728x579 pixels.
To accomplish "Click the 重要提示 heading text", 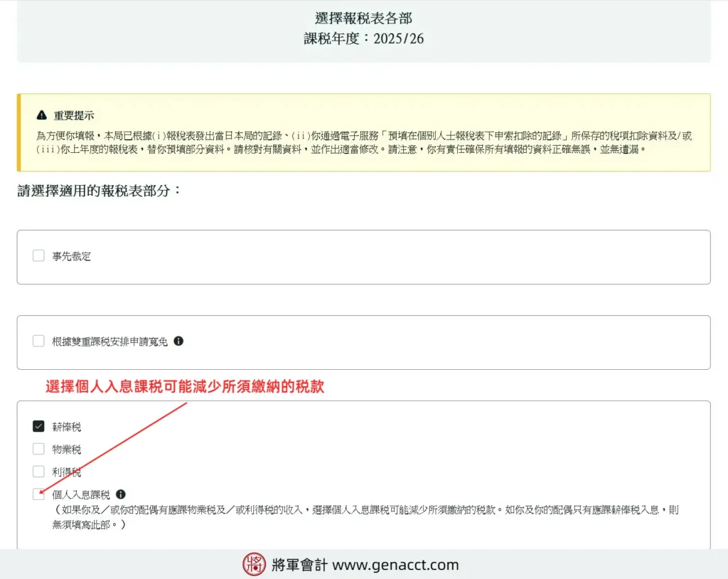I will [74, 115].
